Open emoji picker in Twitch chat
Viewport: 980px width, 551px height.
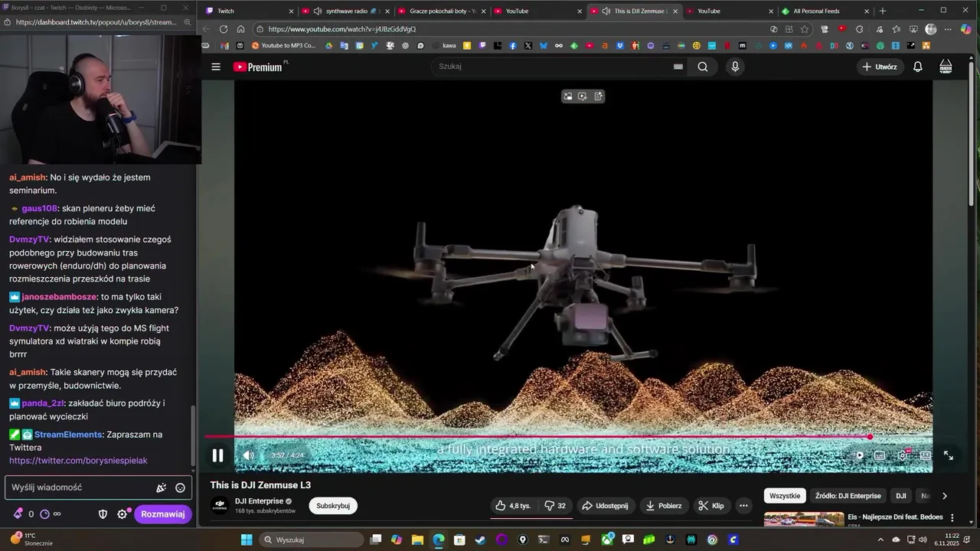[180, 487]
